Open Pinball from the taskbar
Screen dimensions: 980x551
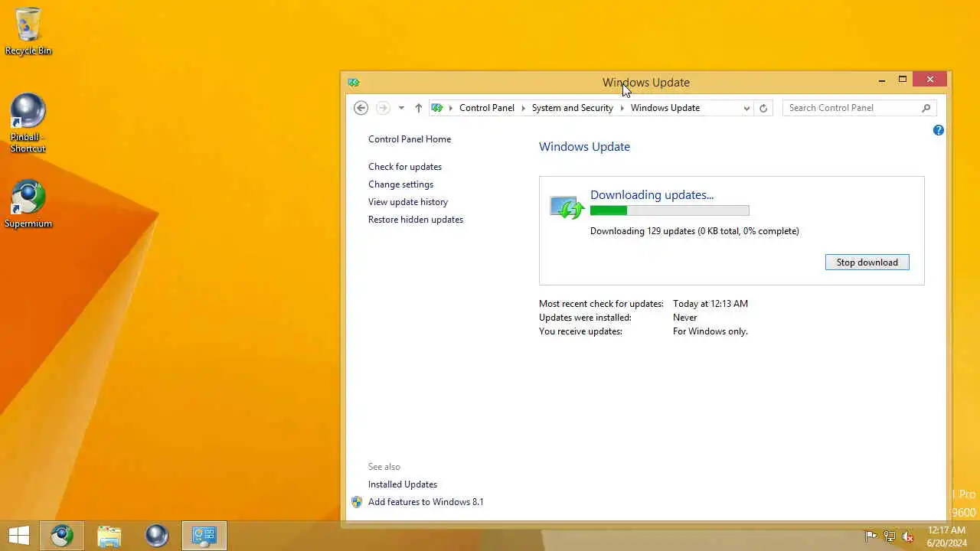(x=157, y=536)
